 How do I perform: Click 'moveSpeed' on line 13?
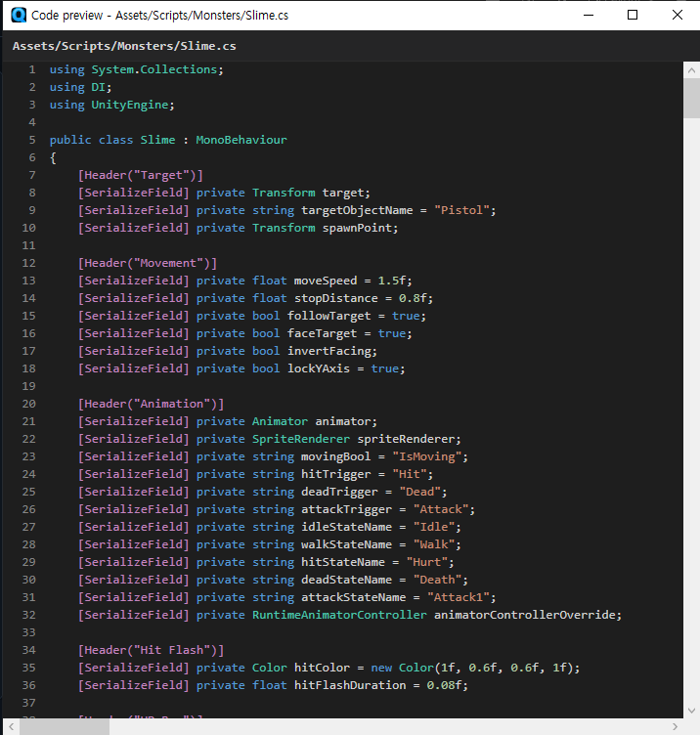(326, 281)
